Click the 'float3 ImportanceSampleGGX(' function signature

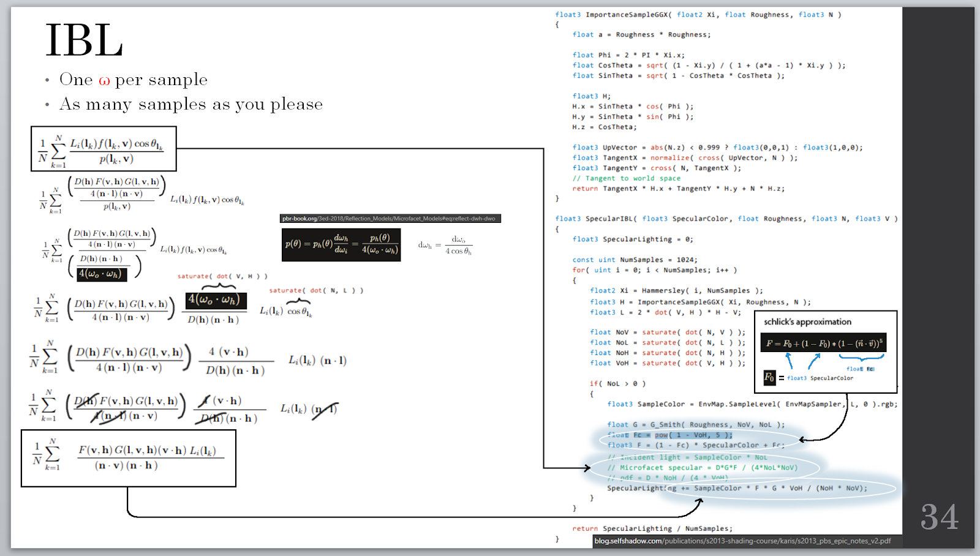tap(698, 15)
